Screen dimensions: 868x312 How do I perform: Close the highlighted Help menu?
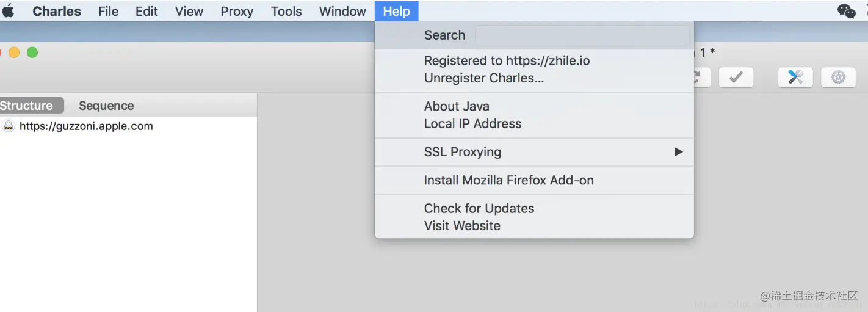point(397,11)
